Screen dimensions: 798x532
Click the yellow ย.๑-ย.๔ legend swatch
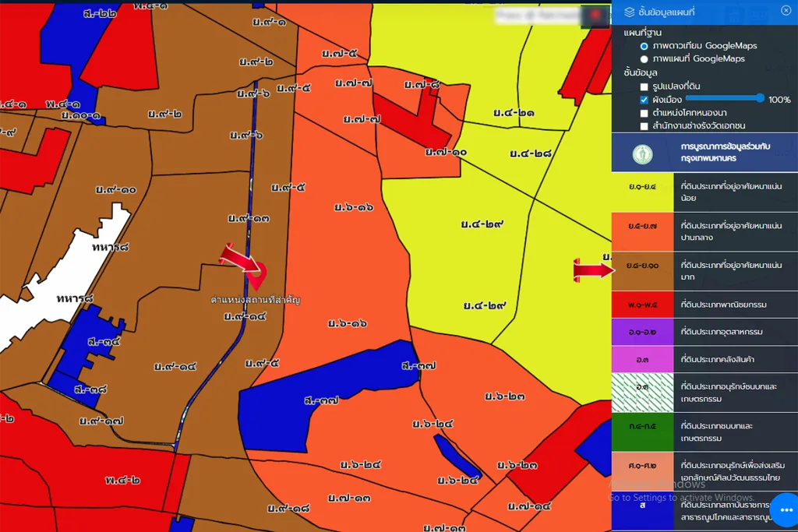click(x=642, y=192)
